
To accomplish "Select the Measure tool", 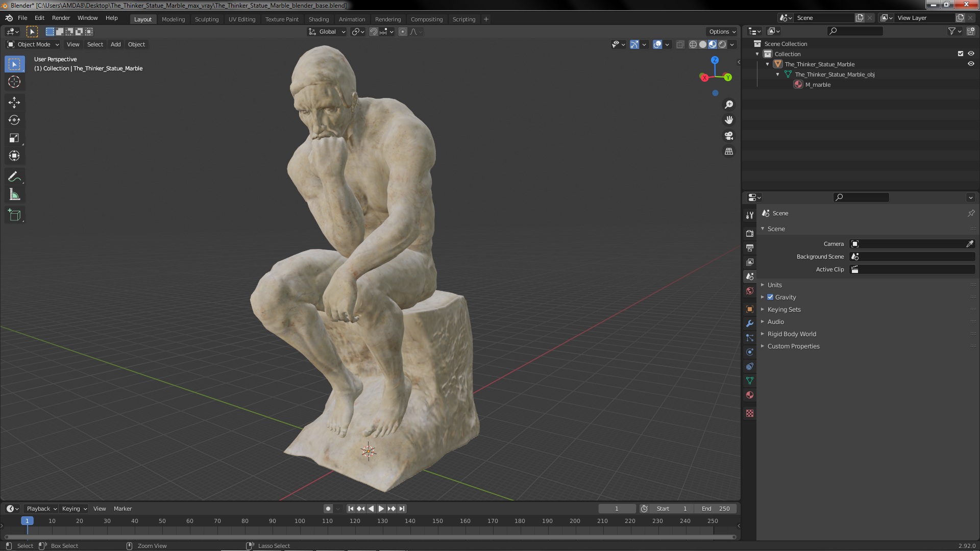I will [x=14, y=195].
